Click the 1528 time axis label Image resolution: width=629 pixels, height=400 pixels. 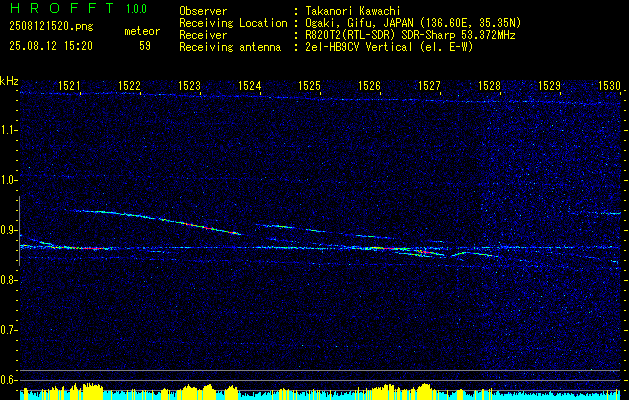coord(489,85)
